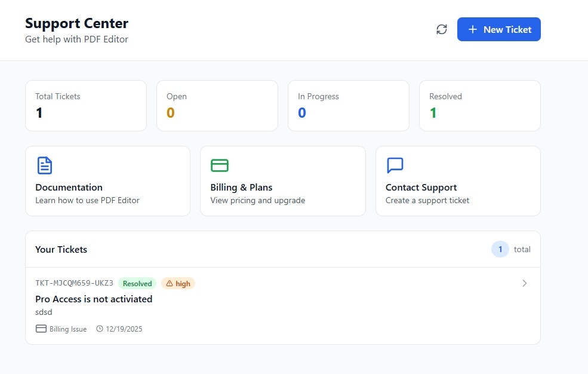Click the Open tickets count card
588x374 pixels.
(x=217, y=106)
